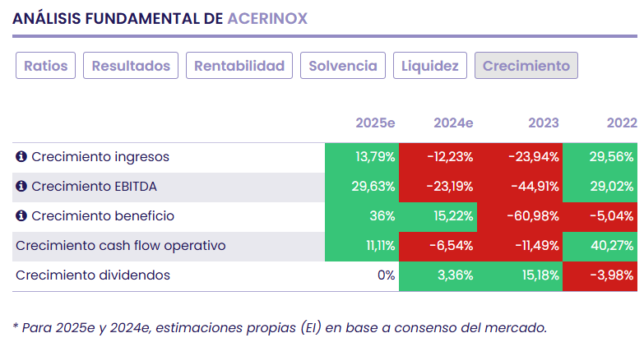Click info icon beside Crecimiento beneficio
This screenshot has width=644, height=347.
coord(21,216)
